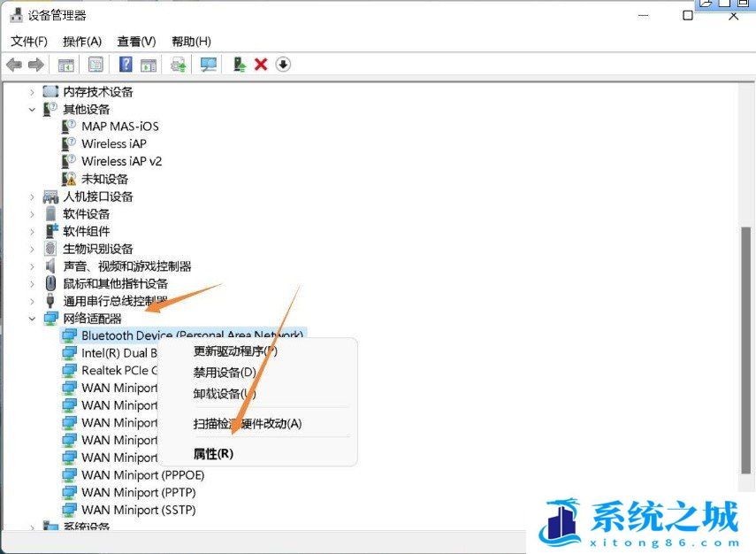Click the update driver toolbar icon
The width and height of the screenshot is (756, 554).
pos(179,65)
